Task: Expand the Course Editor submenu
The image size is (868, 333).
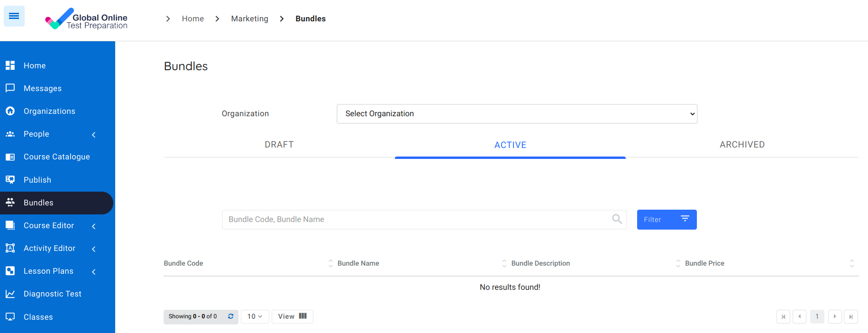Action: click(x=94, y=226)
